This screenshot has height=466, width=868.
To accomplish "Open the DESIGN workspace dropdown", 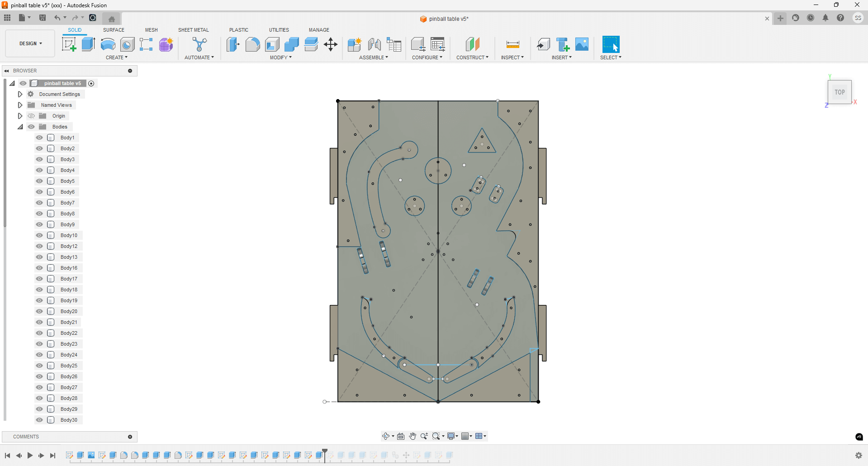I will 30,43.
